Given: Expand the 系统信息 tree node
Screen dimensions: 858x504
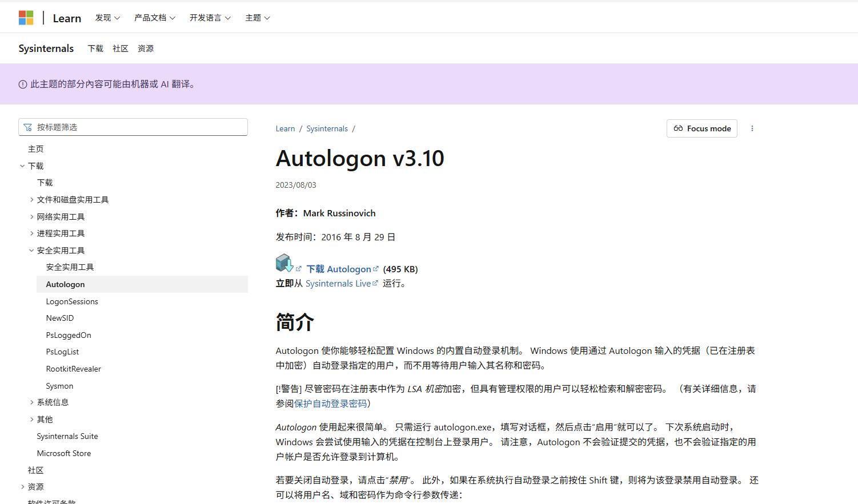Looking at the screenshot, I should coord(32,402).
